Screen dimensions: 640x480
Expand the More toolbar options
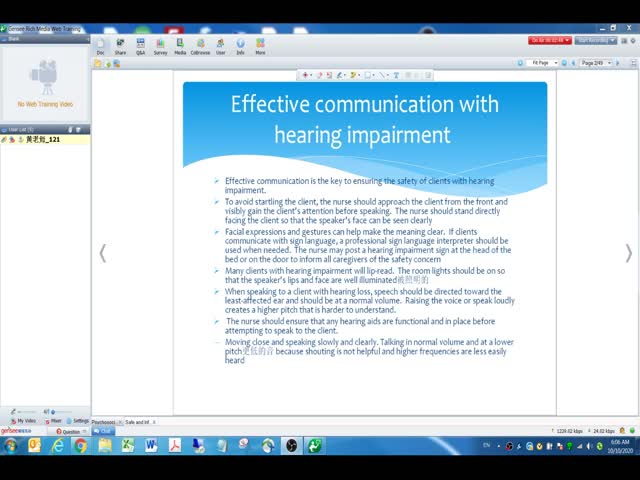click(x=260, y=46)
